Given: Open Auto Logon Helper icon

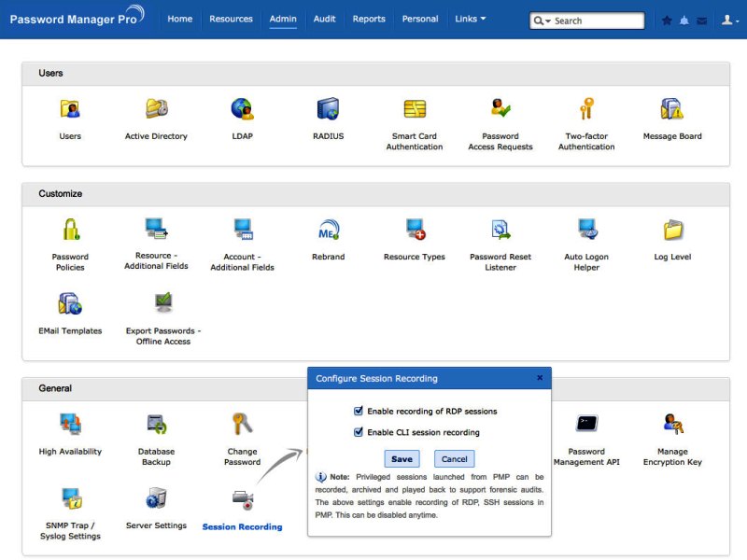Looking at the screenshot, I should (587, 229).
